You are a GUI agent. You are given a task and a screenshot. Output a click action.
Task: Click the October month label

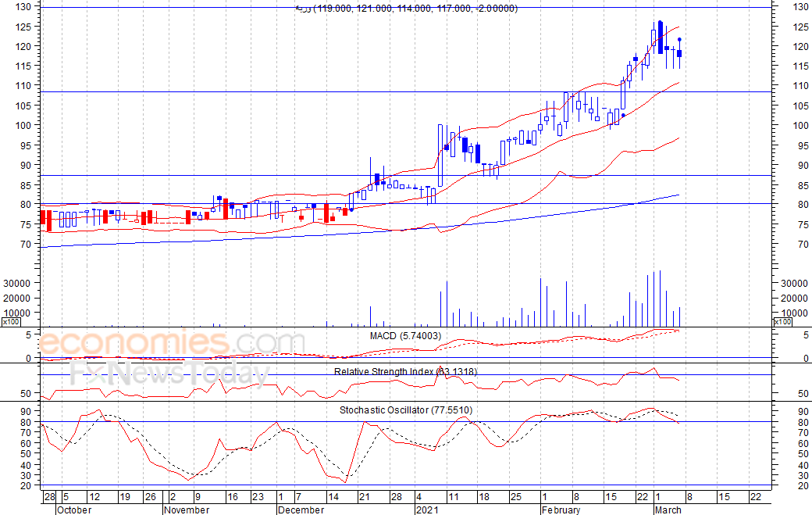click(74, 510)
